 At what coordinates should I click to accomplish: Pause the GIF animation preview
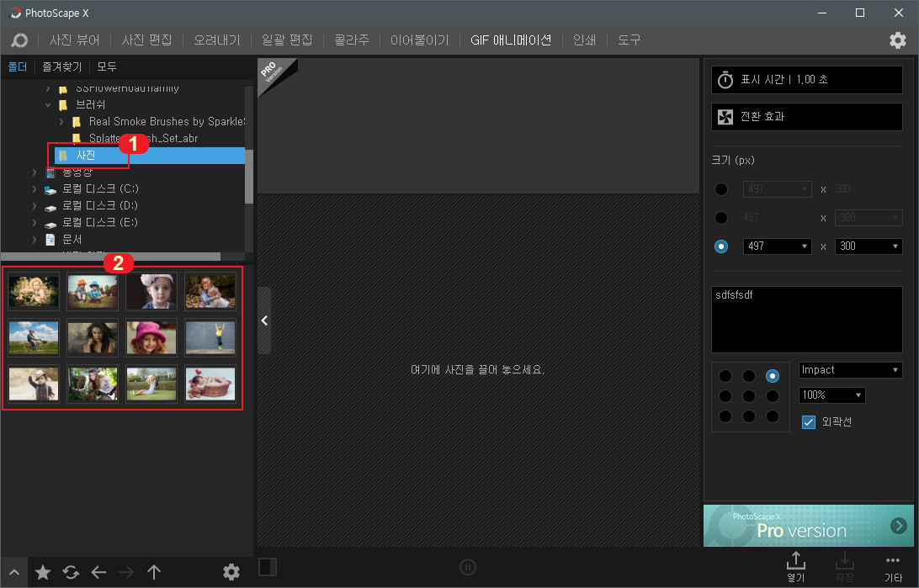point(468,566)
